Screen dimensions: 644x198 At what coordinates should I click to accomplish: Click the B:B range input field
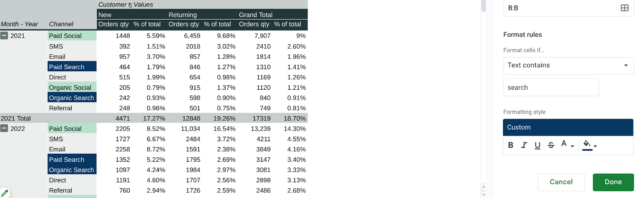(568, 8)
